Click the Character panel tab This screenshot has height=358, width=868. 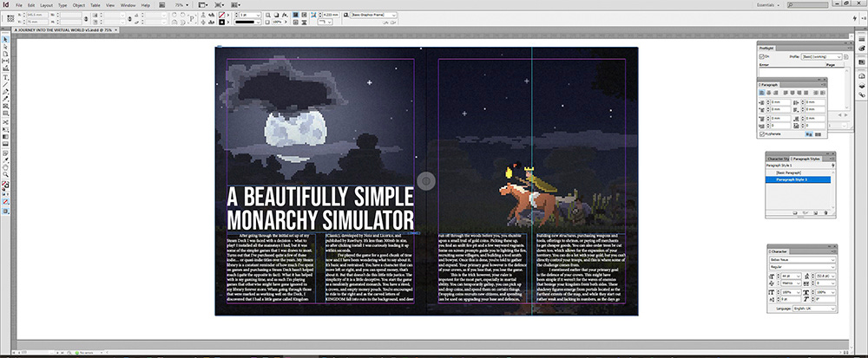tap(780, 251)
